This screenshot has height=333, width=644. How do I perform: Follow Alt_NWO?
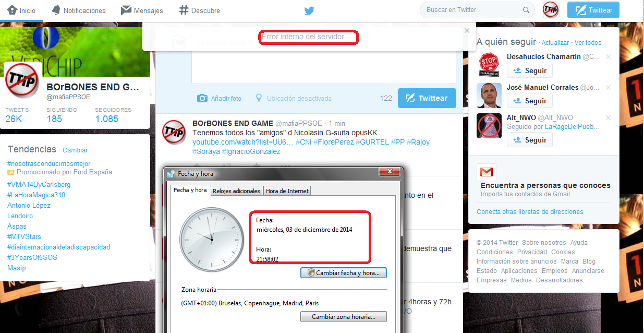(x=530, y=140)
